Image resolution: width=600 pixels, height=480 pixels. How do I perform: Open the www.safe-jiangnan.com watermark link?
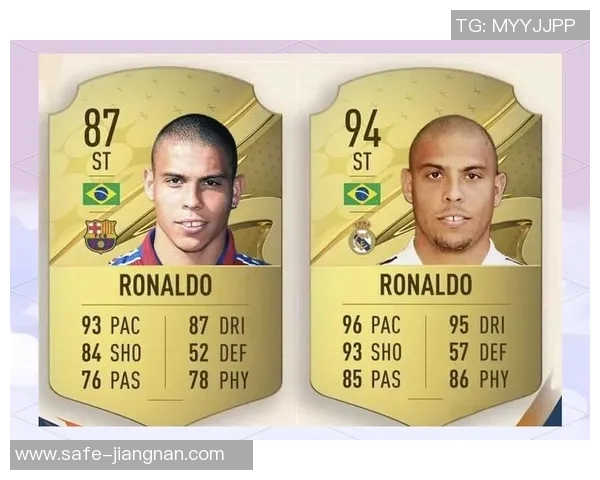(119, 455)
